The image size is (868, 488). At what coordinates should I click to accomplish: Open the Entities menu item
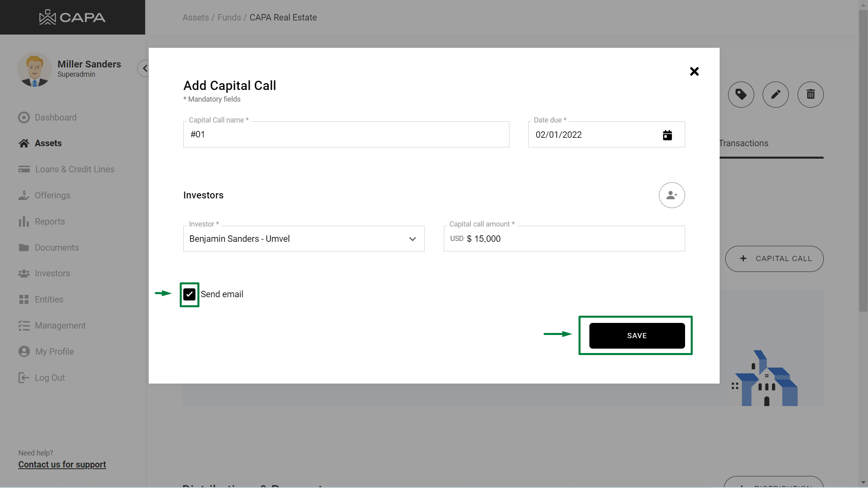point(49,299)
